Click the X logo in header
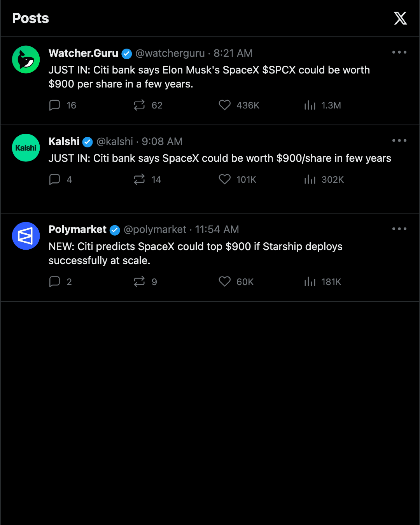Screen dimensions: 420x525 [400, 18]
